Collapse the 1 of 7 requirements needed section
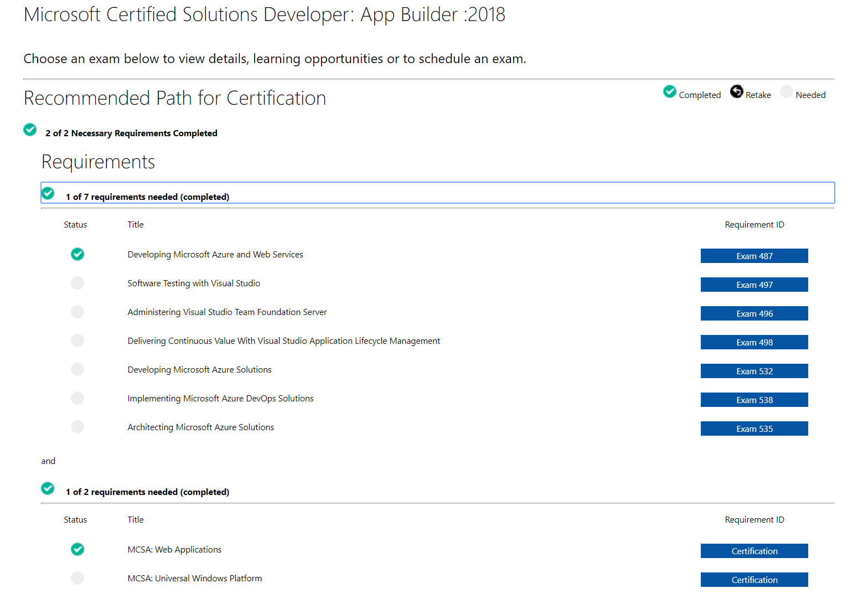 click(437, 193)
